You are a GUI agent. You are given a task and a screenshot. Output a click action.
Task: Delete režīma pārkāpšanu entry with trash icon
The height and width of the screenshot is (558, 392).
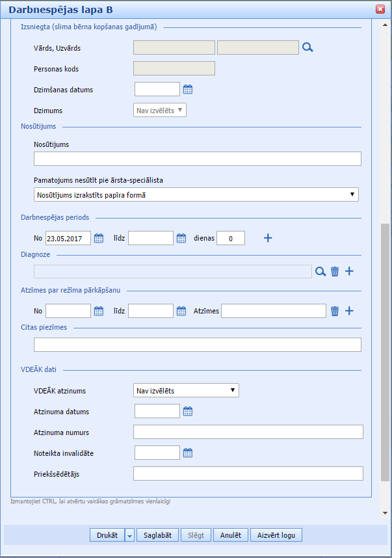(x=335, y=312)
